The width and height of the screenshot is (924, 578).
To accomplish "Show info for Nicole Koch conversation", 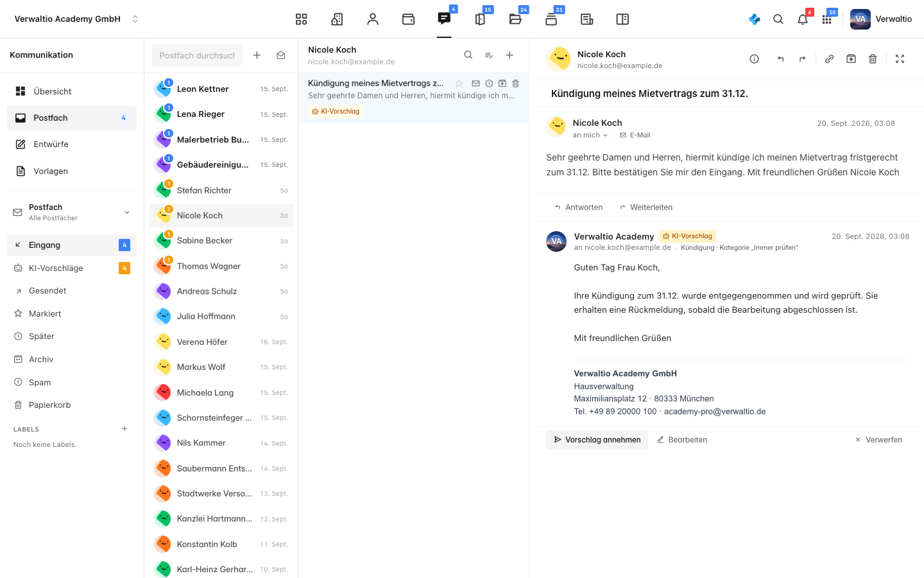I will [755, 59].
